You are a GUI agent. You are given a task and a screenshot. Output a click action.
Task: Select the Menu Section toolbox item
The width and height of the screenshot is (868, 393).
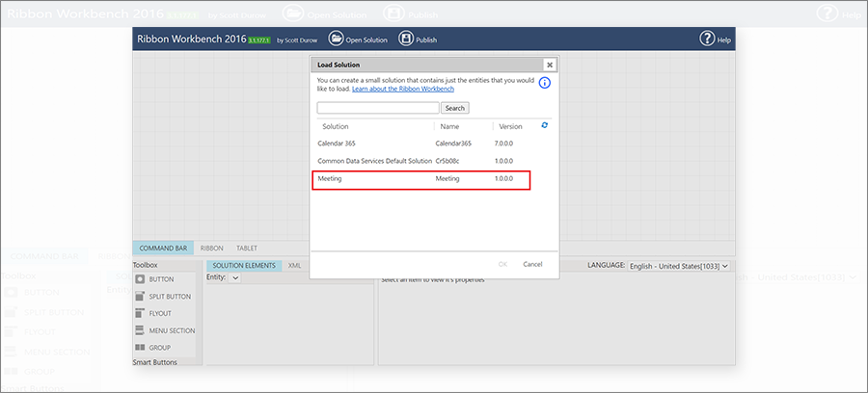pyautogui.click(x=164, y=330)
